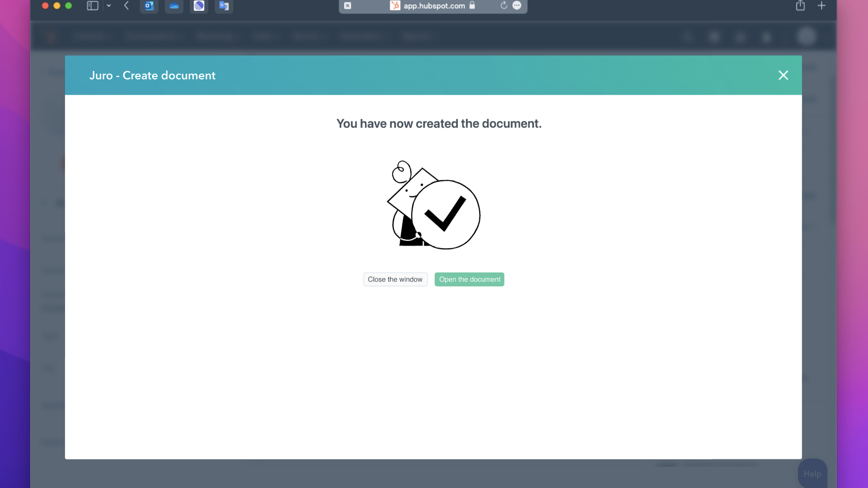Open the pinned Linear striped-circle tab
868x488 pixels.
[199, 6]
